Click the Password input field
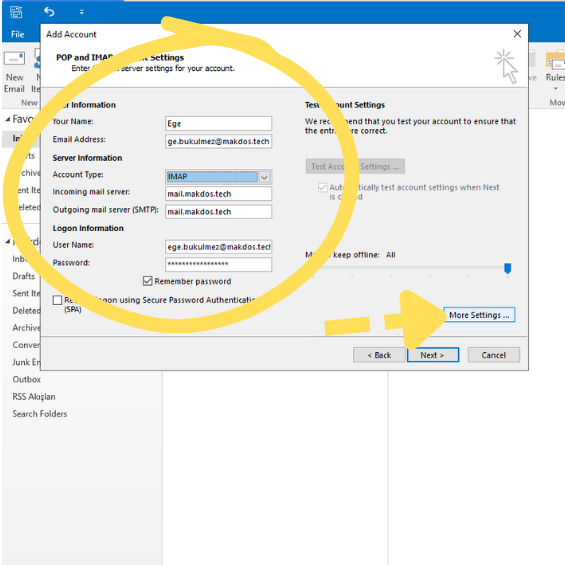 pos(218,264)
